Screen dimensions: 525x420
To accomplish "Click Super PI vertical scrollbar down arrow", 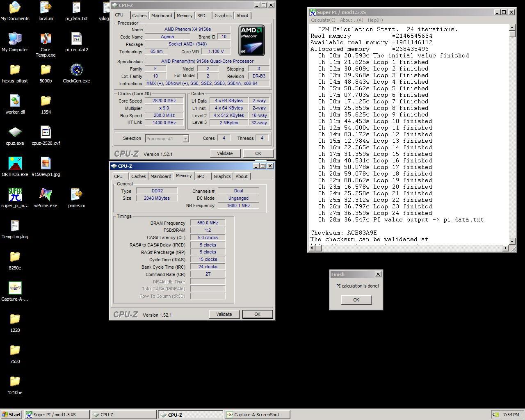I will (x=512, y=242).
